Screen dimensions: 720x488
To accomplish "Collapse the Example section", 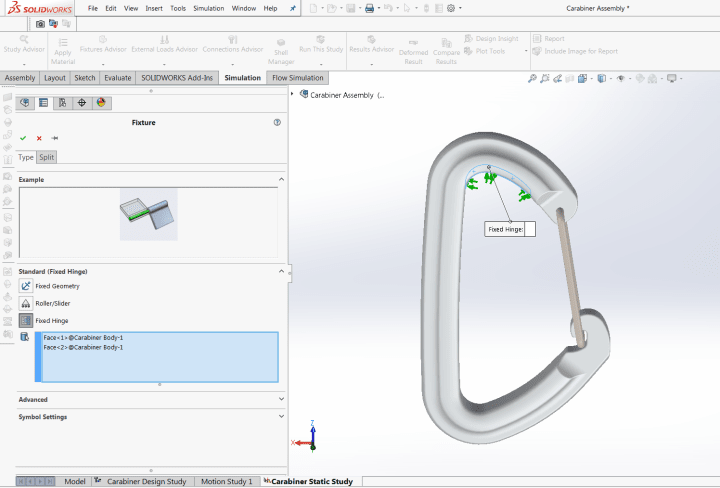I will [x=281, y=179].
